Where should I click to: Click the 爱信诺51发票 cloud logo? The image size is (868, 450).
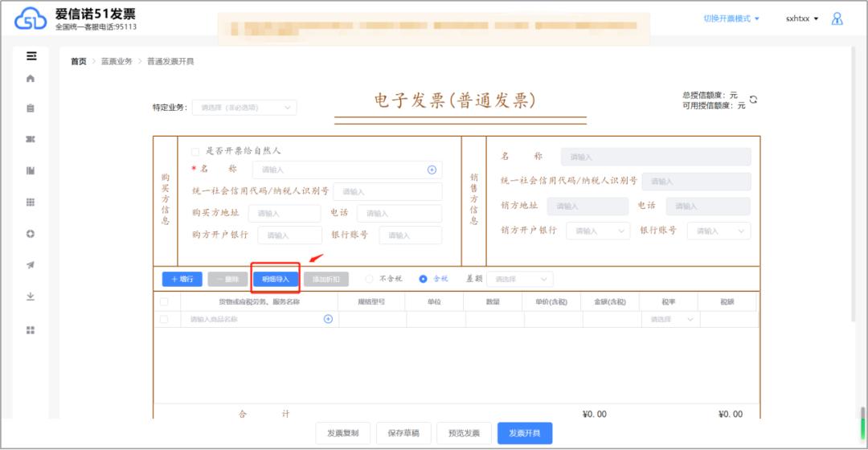coord(31,18)
